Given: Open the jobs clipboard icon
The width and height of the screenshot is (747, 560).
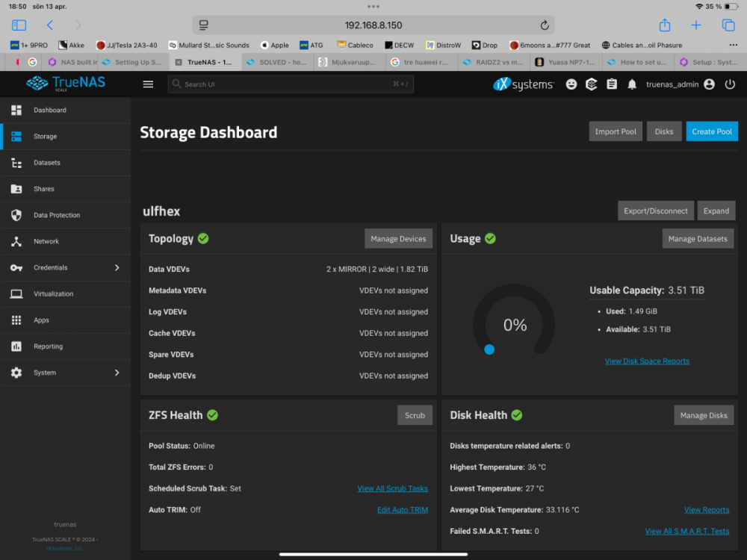Looking at the screenshot, I should click(612, 84).
